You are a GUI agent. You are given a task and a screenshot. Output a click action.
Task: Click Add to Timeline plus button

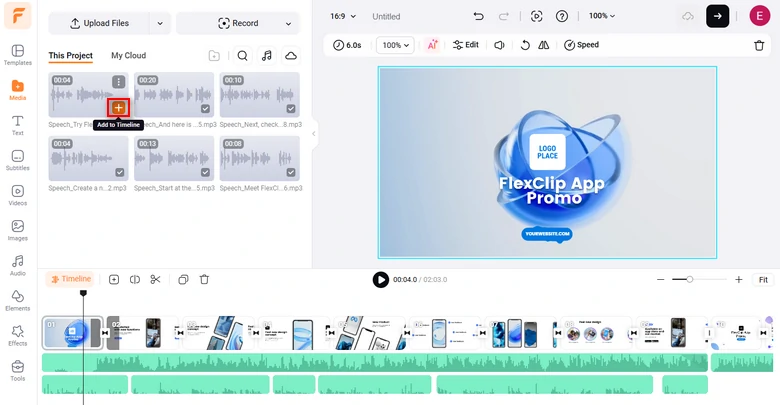pyautogui.click(x=118, y=107)
